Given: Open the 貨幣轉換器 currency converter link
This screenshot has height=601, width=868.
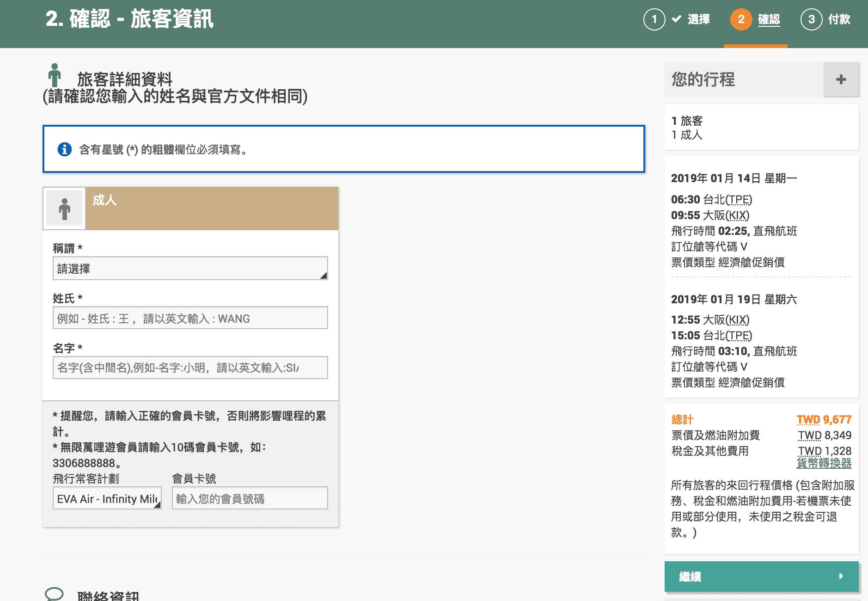Looking at the screenshot, I should [x=824, y=463].
